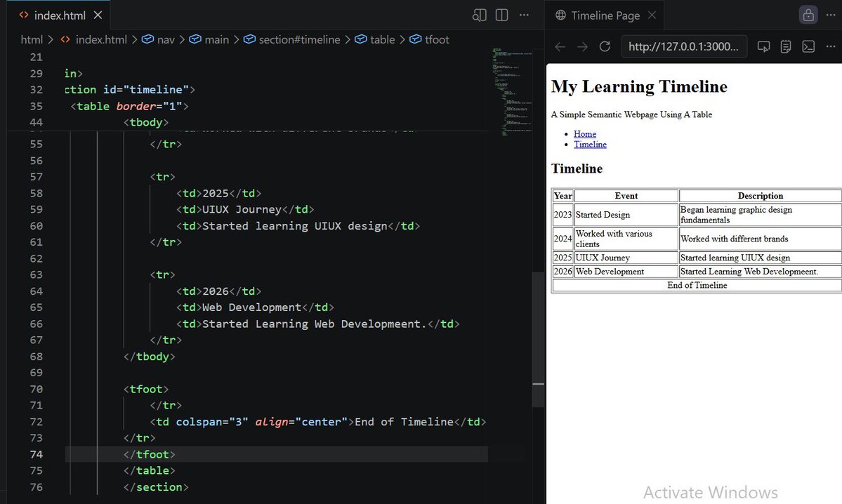
Task: Open the nav breadcrumb symbol
Action: pos(159,40)
